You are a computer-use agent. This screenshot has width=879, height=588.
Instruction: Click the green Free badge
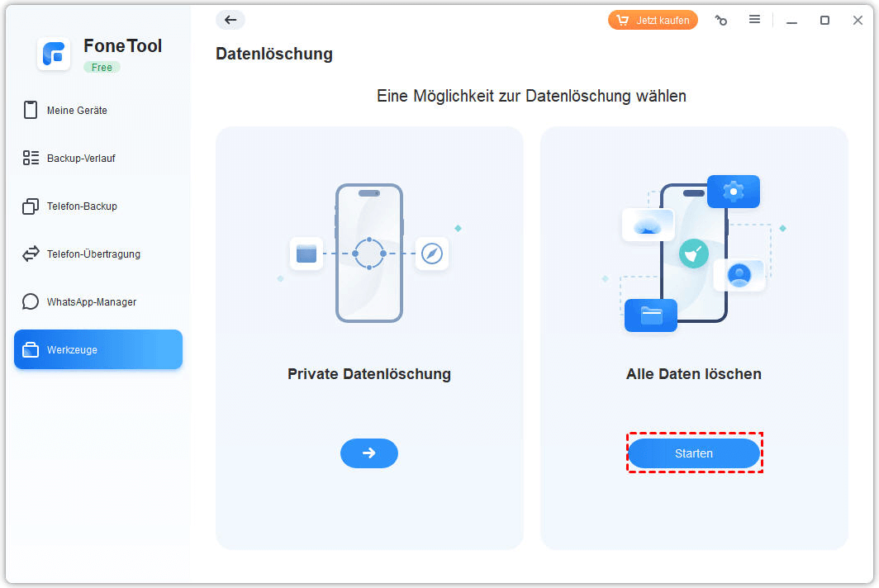click(x=102, y=67)
